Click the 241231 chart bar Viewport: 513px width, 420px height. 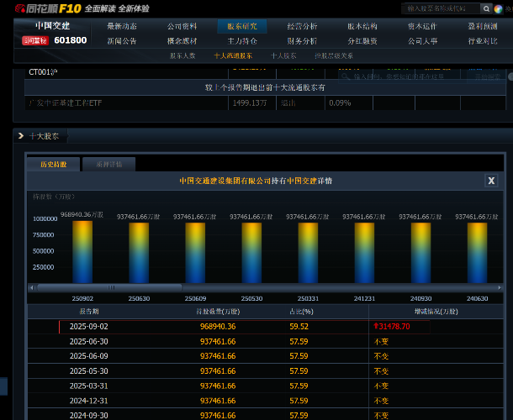[364, 253]
